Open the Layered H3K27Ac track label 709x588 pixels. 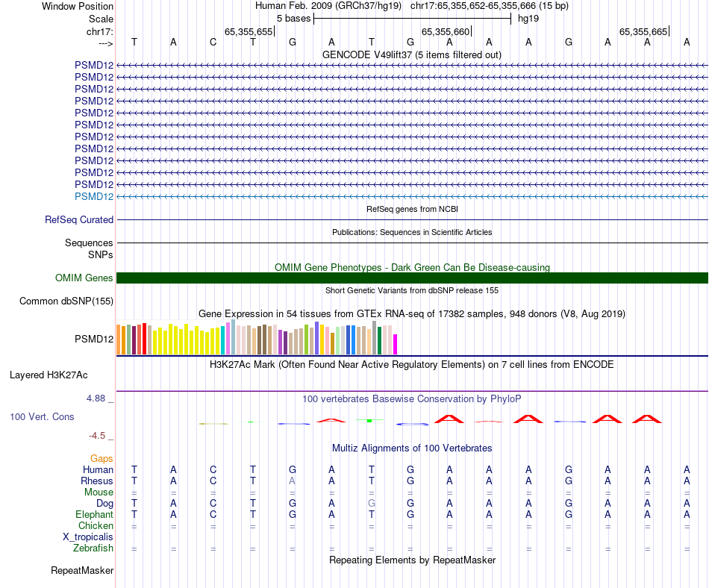click(49, 375)
